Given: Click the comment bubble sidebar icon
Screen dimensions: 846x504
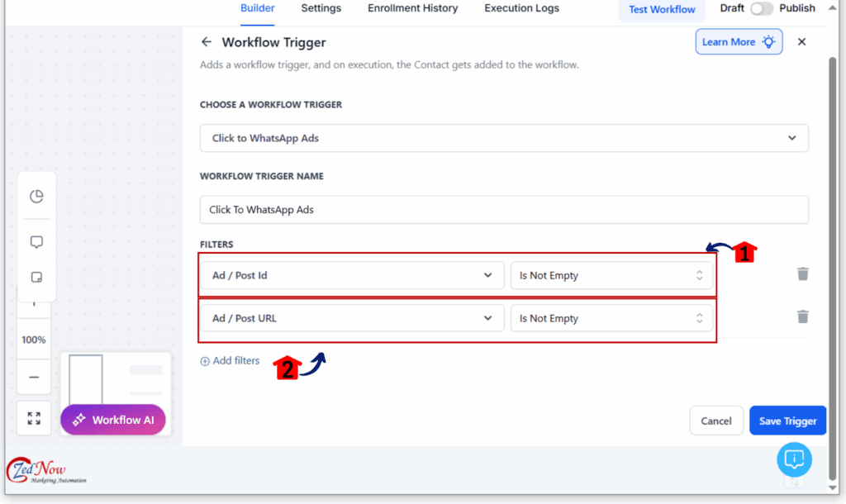Looking at the screenshot, I should point(36,242).
